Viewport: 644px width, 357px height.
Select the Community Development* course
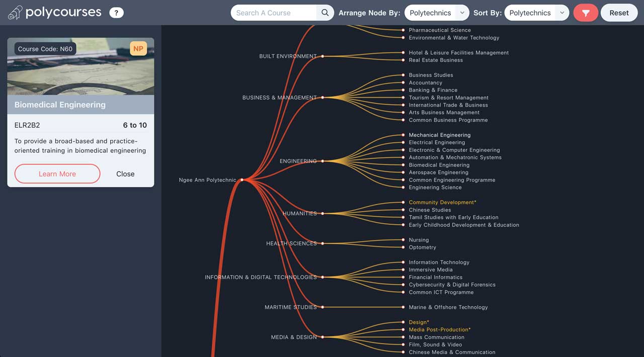point(403,202)
